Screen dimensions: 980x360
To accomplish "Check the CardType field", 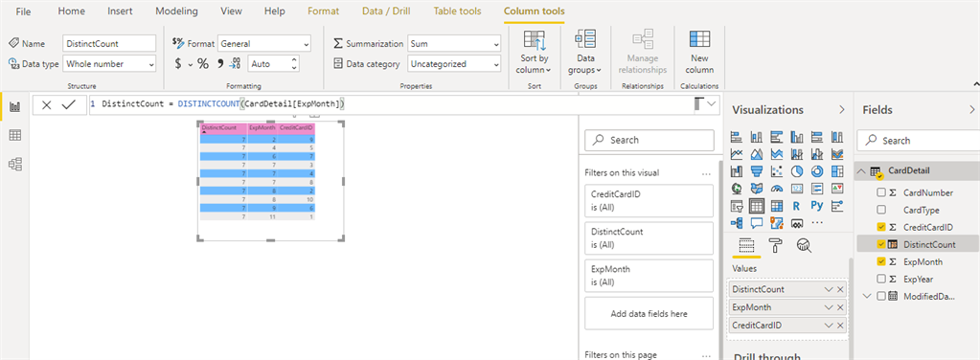I will 881,210.
